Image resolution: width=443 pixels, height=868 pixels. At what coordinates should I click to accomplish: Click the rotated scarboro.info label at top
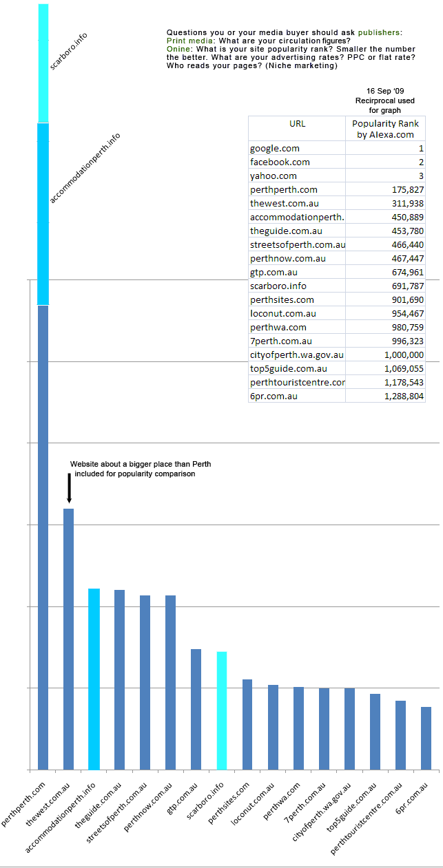(69, 50)
